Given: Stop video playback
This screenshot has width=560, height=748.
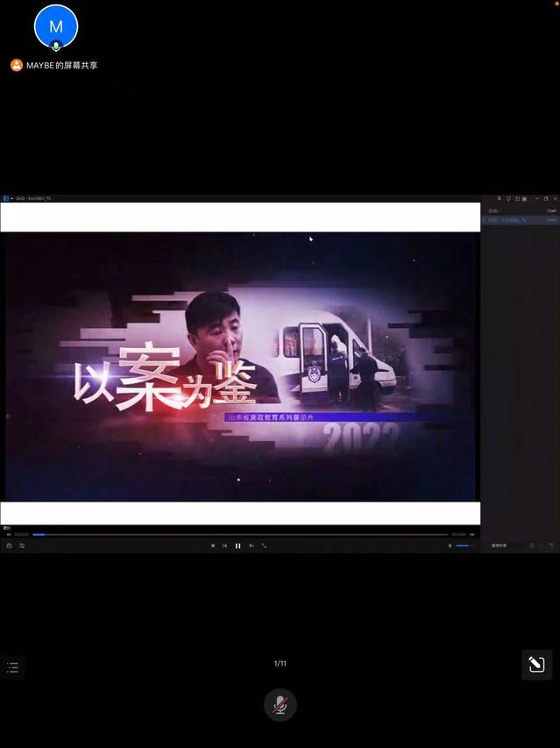Looking at the screenshot, I should [213, 545].
